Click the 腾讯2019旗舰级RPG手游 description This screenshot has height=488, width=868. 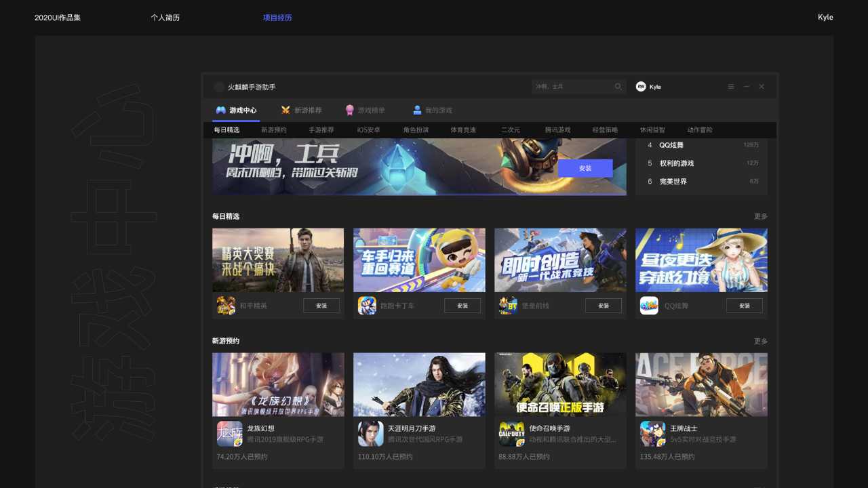coord(285,440)
